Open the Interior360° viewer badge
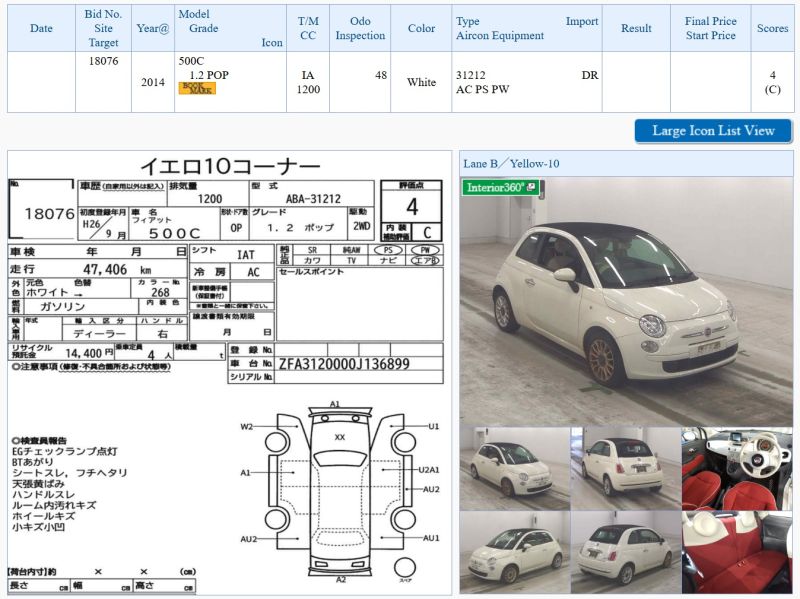The width and height of the screenshot is (800, 599). pyautogui.click(x=501, y=187)
